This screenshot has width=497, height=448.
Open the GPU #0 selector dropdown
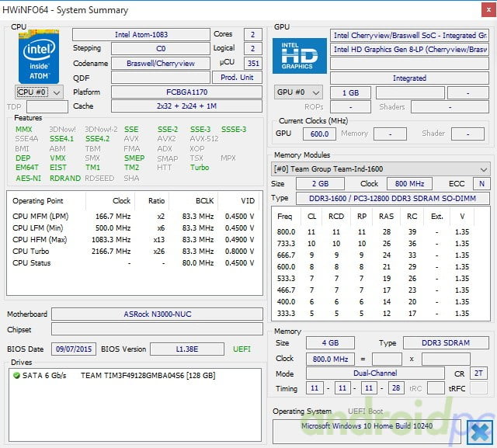click(298, 92)
